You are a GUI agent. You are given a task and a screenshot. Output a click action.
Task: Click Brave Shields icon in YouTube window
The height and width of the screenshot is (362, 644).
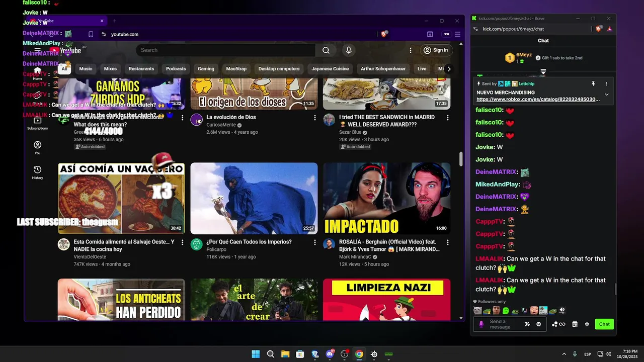(x=384, y=34)
